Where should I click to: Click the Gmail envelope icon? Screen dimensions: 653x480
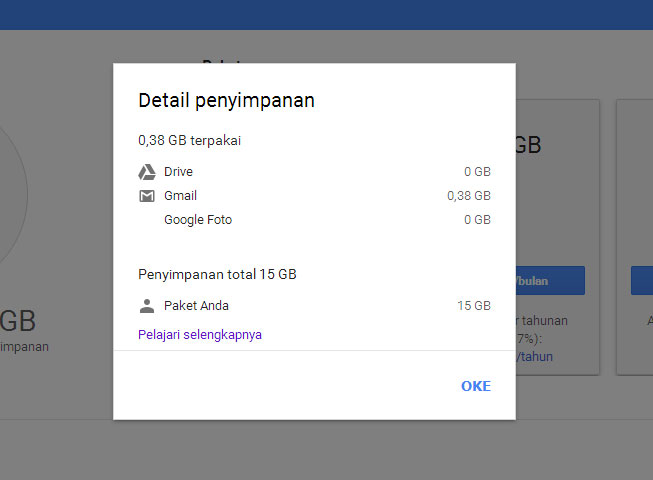(147, 196)
